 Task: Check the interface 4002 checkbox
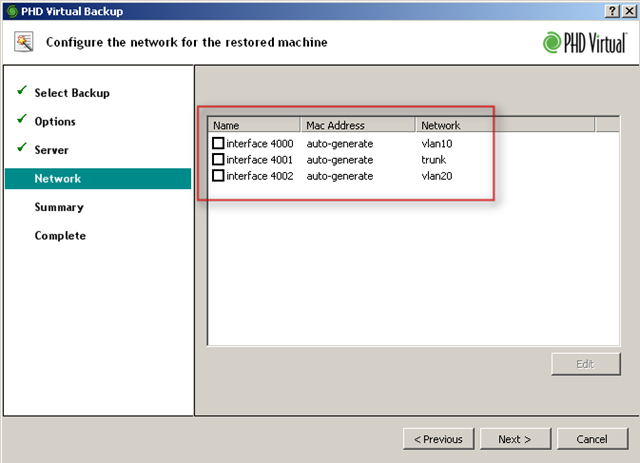[x=218, y=176]
